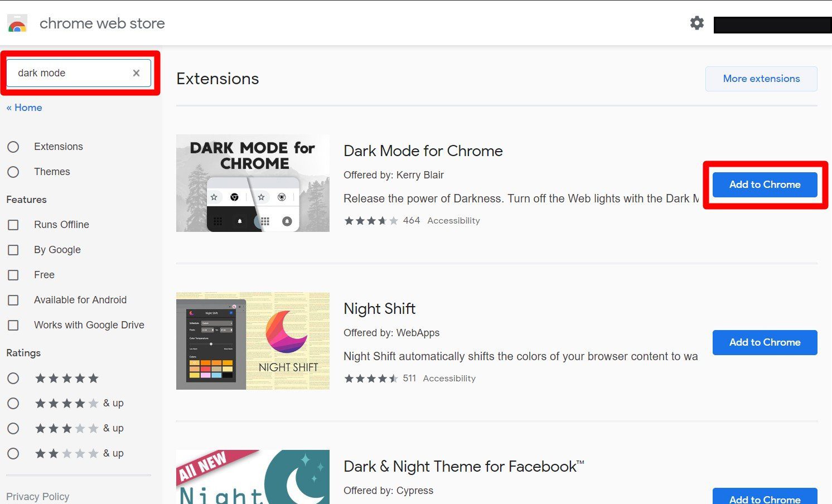Click Offered by: Kerry Blair

394,175
